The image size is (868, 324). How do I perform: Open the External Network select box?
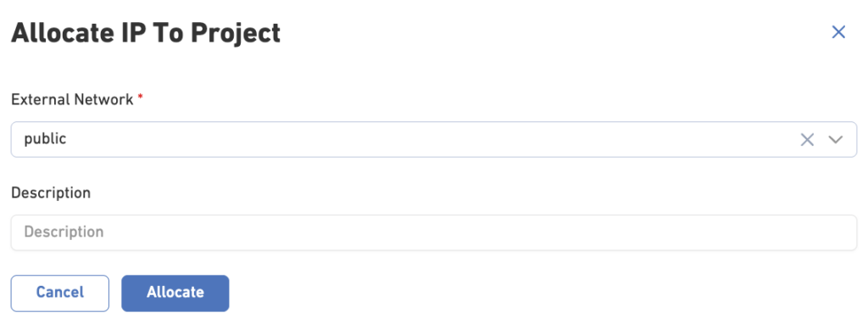click(x=433, y=140)
